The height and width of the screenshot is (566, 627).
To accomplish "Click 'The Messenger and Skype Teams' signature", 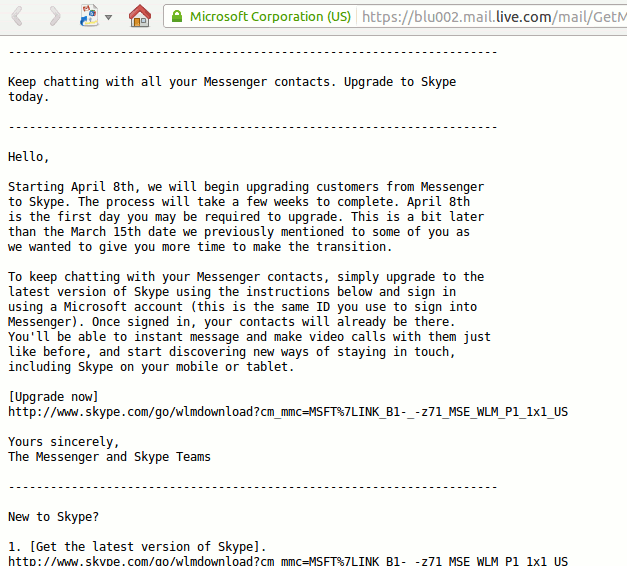I will tap(109, 456).
